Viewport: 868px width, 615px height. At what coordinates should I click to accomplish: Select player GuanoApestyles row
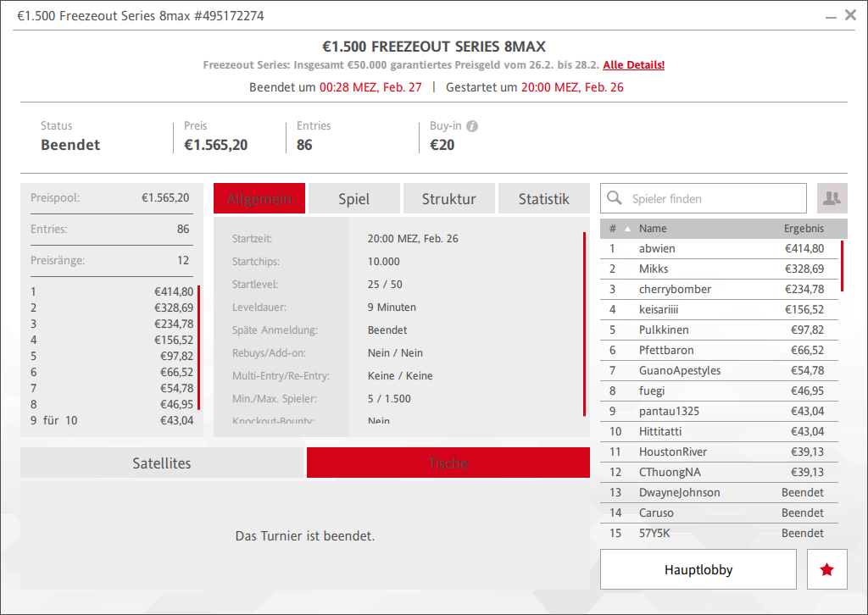(719, 370)
